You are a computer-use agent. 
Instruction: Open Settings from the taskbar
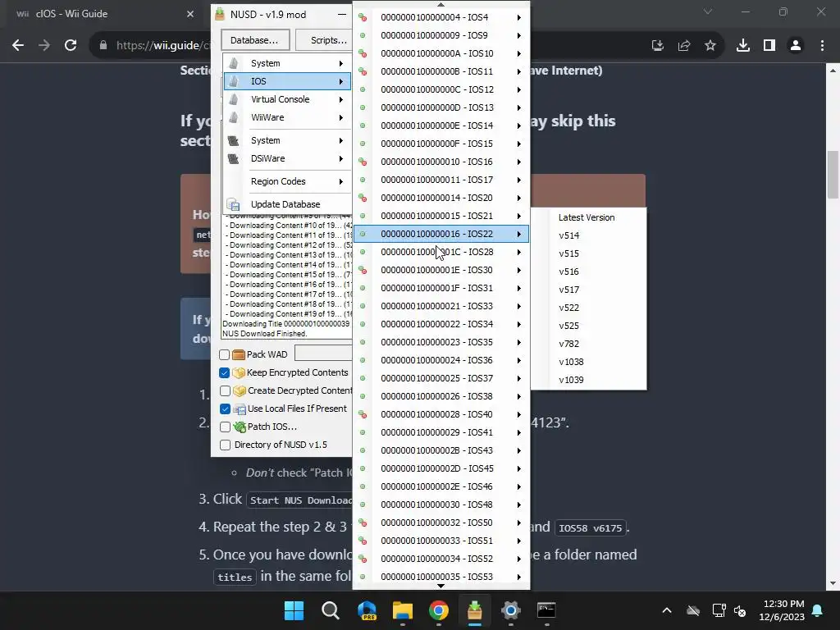(x=510, y=610)
